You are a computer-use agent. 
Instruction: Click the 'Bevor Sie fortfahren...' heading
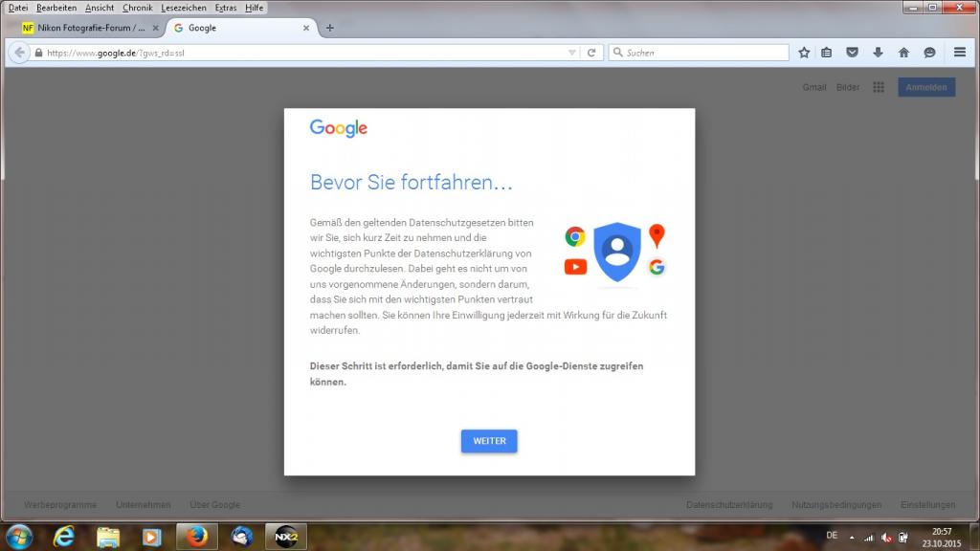tap(412, 183)
